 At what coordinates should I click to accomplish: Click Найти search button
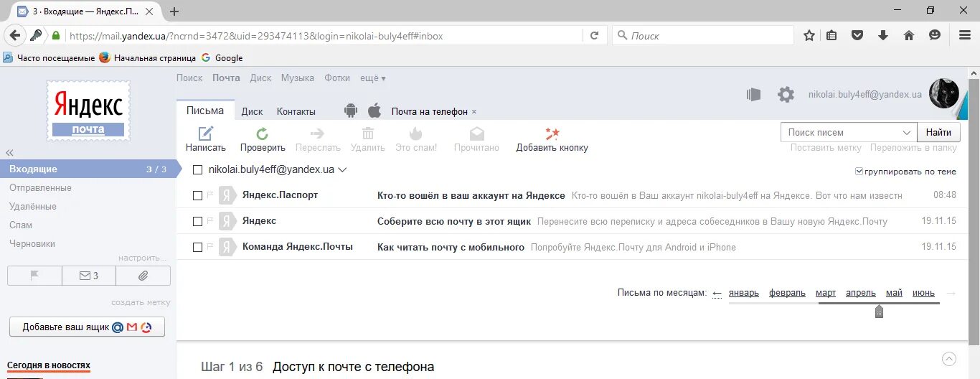pos(938,132)
